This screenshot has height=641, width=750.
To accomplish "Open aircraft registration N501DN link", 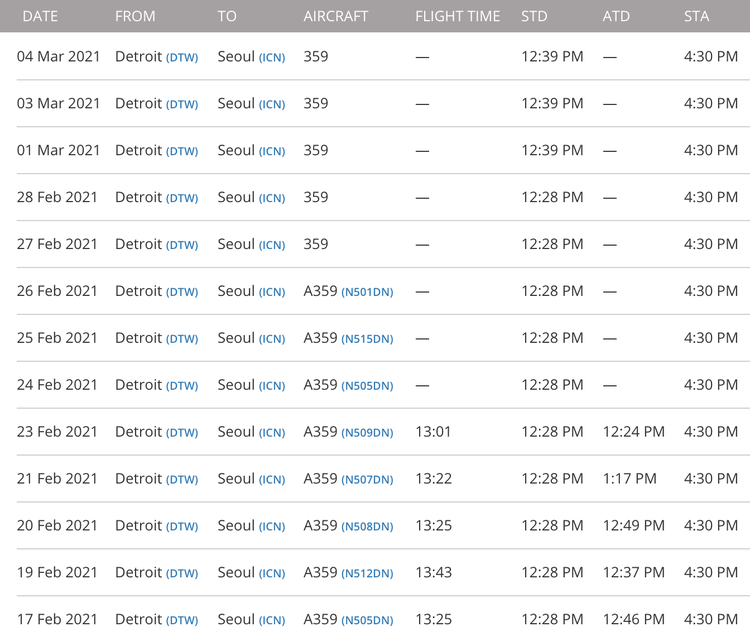I will (x=367, y=292).
